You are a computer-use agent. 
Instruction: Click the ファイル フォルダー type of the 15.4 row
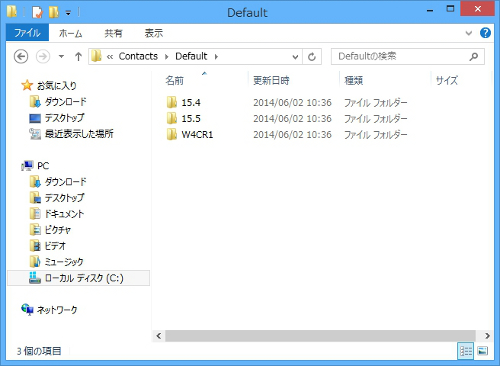pyautogui.click(x=375, y=102)
